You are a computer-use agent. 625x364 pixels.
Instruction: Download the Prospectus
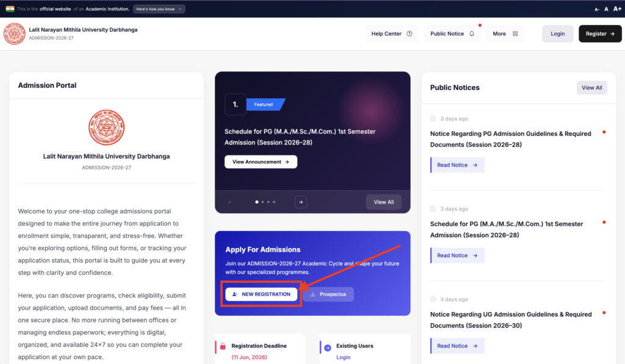(x=328, y=294)
